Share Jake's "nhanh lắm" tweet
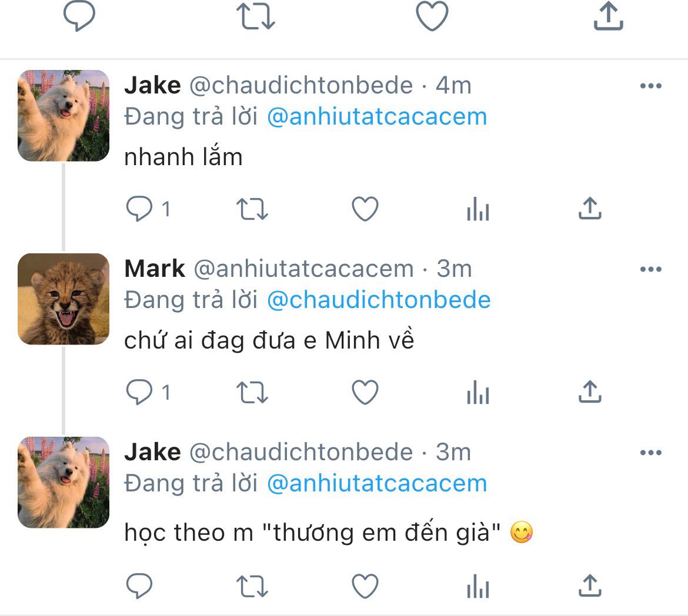This screenshot has height=616, width=688. point(590,209)
